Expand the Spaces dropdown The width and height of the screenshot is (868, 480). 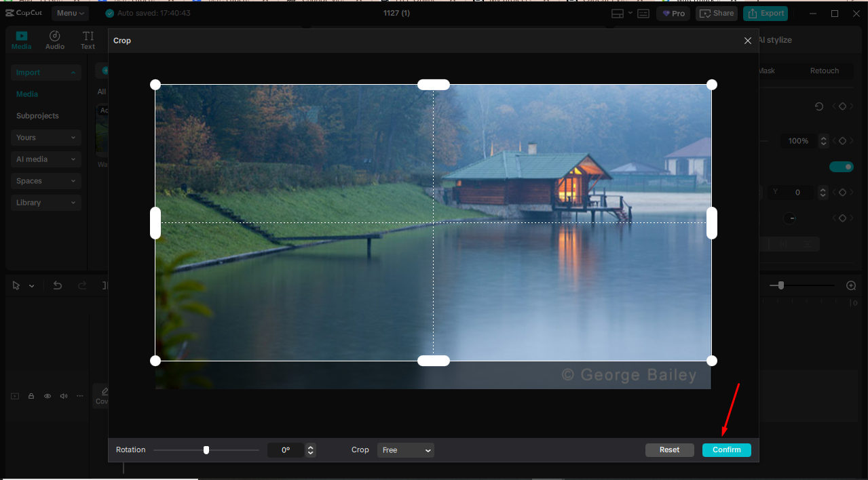coord(45,180)
